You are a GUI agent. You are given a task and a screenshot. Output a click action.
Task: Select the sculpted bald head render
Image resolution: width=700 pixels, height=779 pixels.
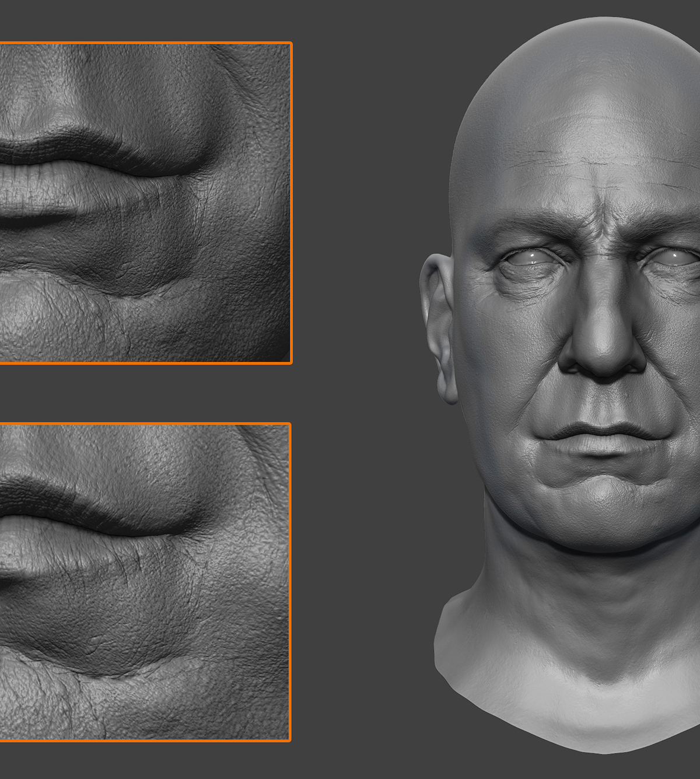(x=560, y=385)
